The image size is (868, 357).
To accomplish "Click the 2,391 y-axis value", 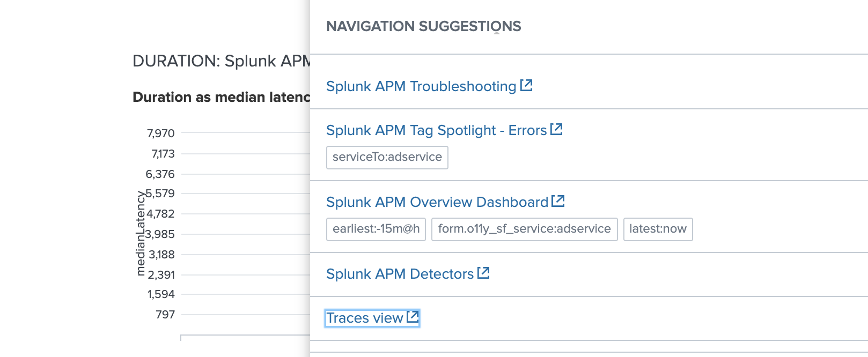I will (x=161, y=275).
